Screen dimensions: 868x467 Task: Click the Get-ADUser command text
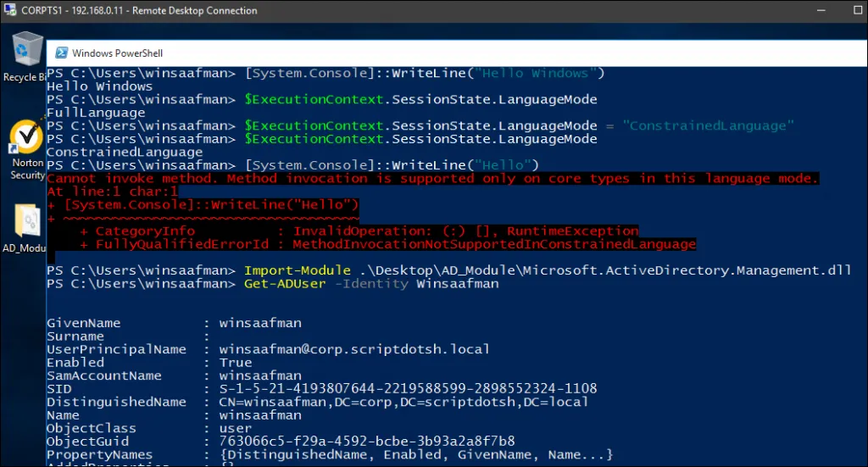point(285,284)
